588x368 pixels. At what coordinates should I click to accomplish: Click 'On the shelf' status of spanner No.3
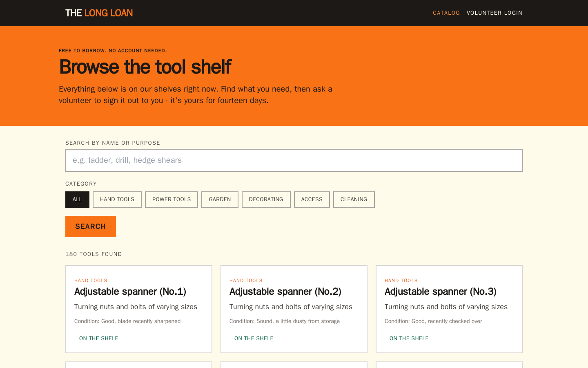click(x=409, y=339)
